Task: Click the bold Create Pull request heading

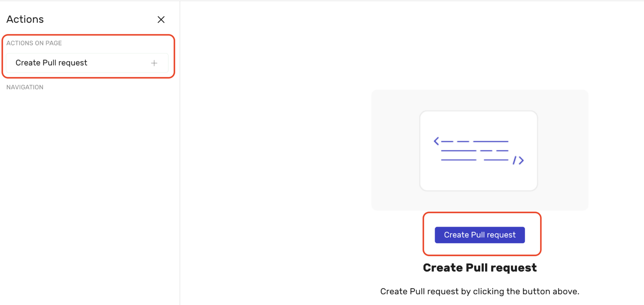Action: [x=480, y=268]
